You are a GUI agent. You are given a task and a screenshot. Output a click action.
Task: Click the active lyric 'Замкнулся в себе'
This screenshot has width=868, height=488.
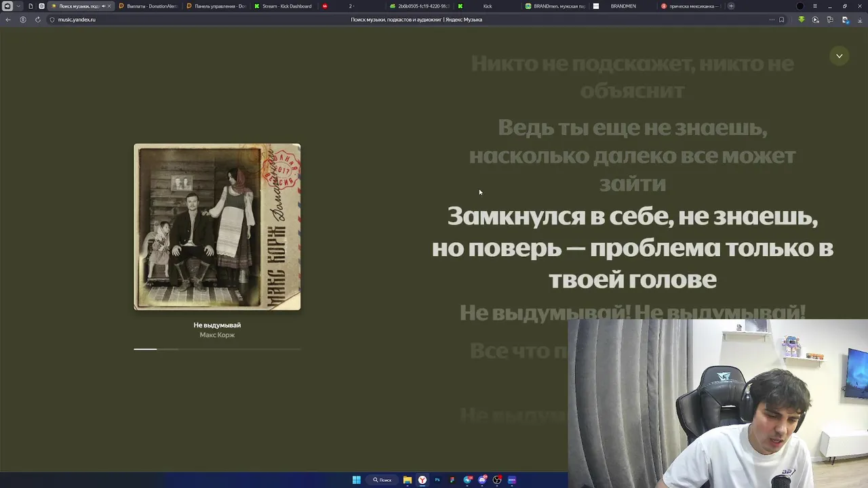coord(632,247)
